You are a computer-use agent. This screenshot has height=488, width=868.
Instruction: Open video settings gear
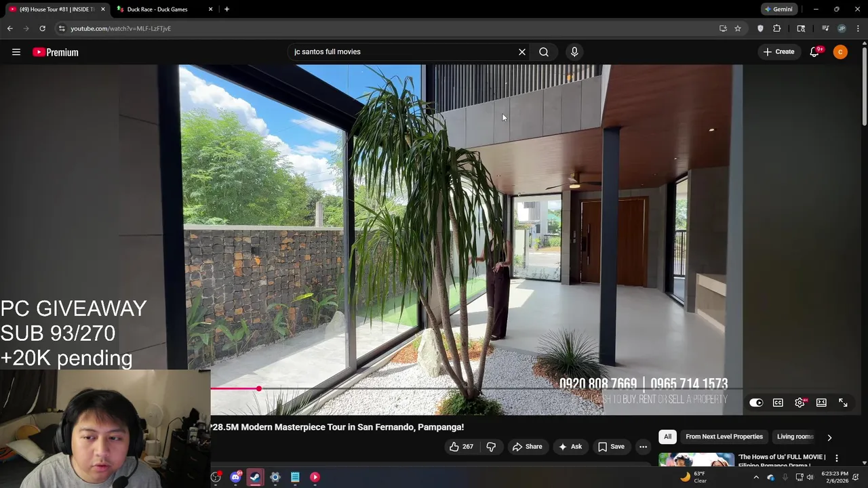pyautogui.click(x=800, y=403)
